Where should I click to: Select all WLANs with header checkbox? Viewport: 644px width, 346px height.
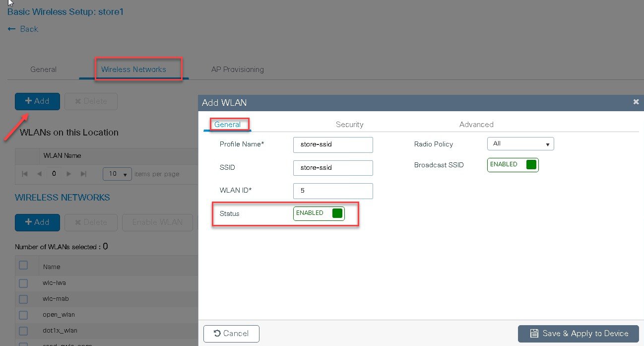click(23, 265)
